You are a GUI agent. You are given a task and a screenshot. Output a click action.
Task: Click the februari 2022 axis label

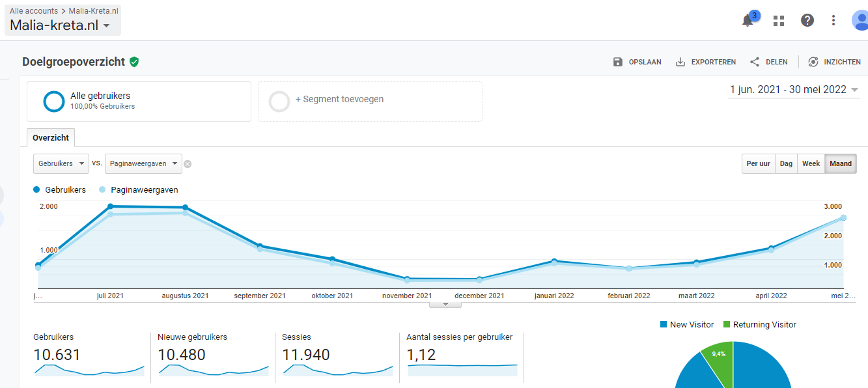(629, 296)
